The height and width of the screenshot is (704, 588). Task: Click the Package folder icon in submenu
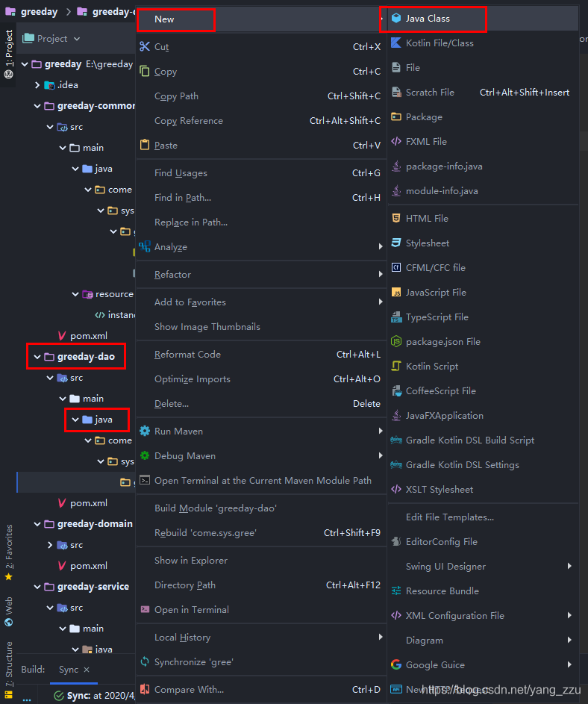(396, 117)
